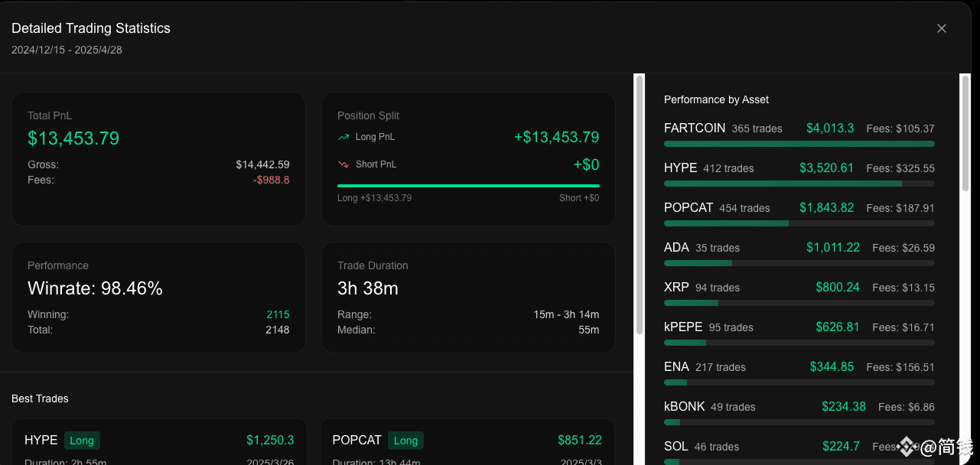This screenshot has width=980, height=465.
Task: Click the Winrate: 98.46% text
Action: (95, 288)
